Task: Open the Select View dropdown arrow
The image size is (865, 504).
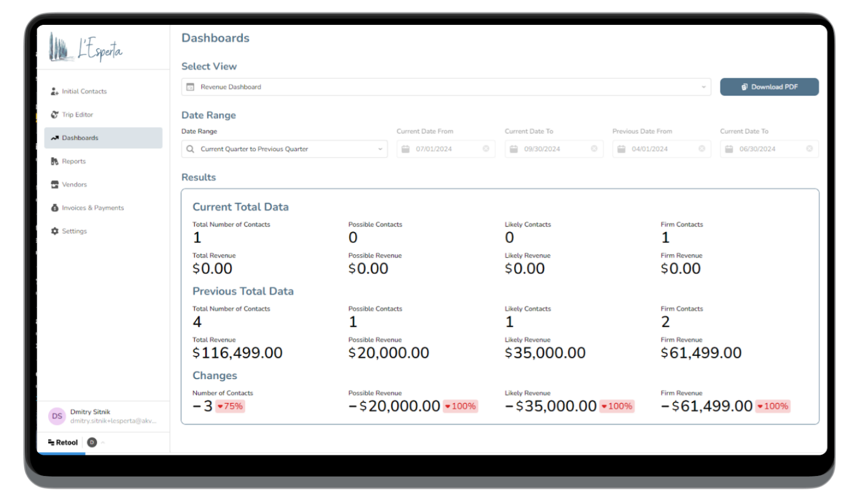Action: tap(703, 87)
